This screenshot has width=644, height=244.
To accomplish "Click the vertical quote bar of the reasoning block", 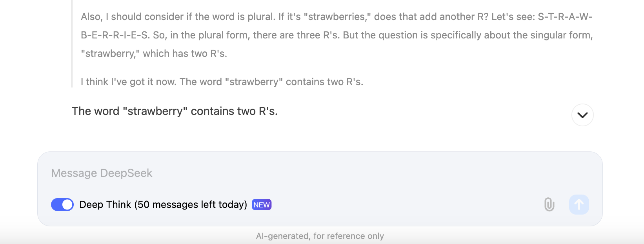I will click(x=72, y=43).
